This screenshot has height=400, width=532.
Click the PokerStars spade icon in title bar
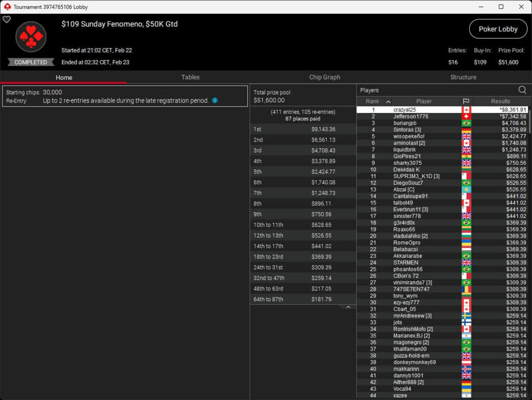(x=7, y=7)
